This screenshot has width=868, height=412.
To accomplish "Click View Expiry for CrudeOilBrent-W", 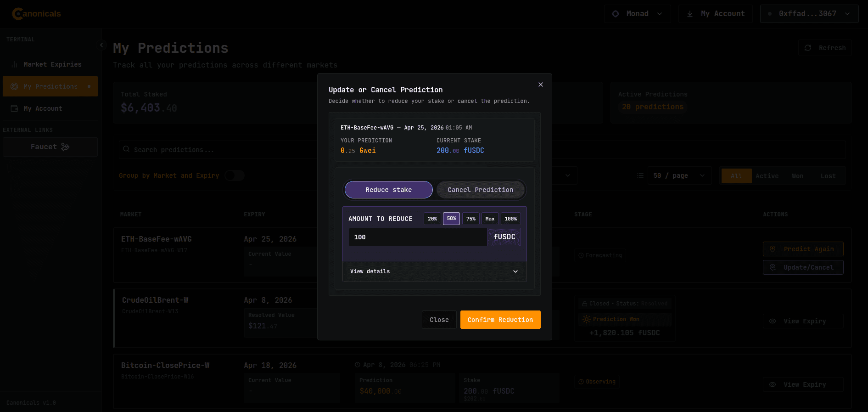I will coord(803,321).
